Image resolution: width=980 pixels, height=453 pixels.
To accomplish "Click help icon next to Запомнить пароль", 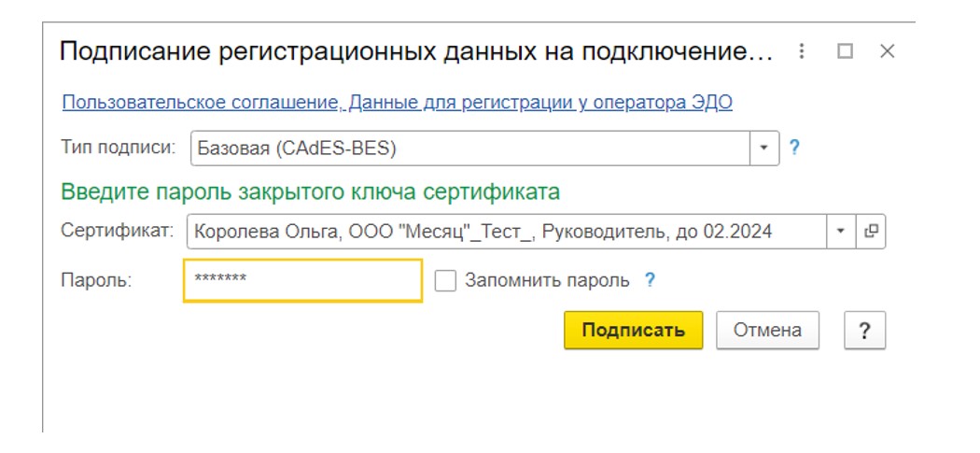I will (650, 280).
